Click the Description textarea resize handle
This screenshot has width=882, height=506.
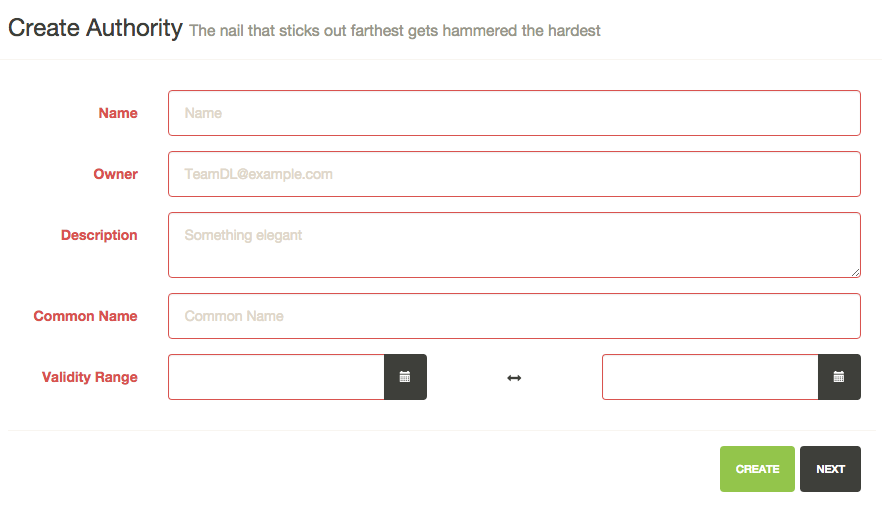click(855, 272)
